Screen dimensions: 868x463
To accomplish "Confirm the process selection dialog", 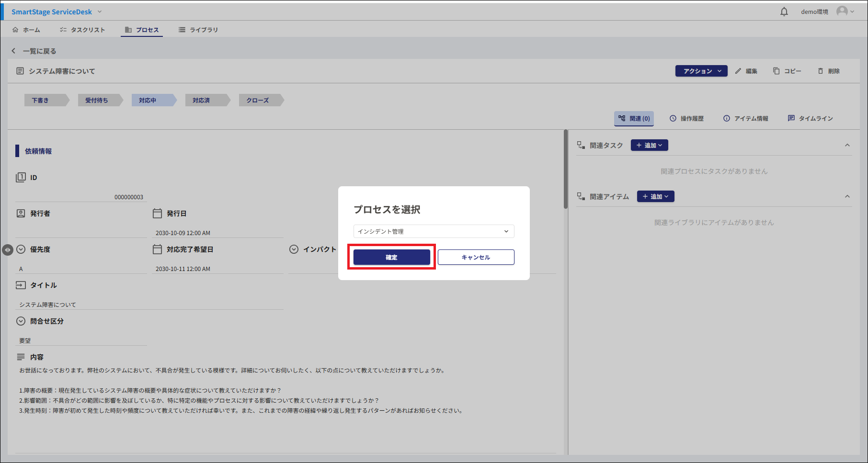I will coord(391,257).
